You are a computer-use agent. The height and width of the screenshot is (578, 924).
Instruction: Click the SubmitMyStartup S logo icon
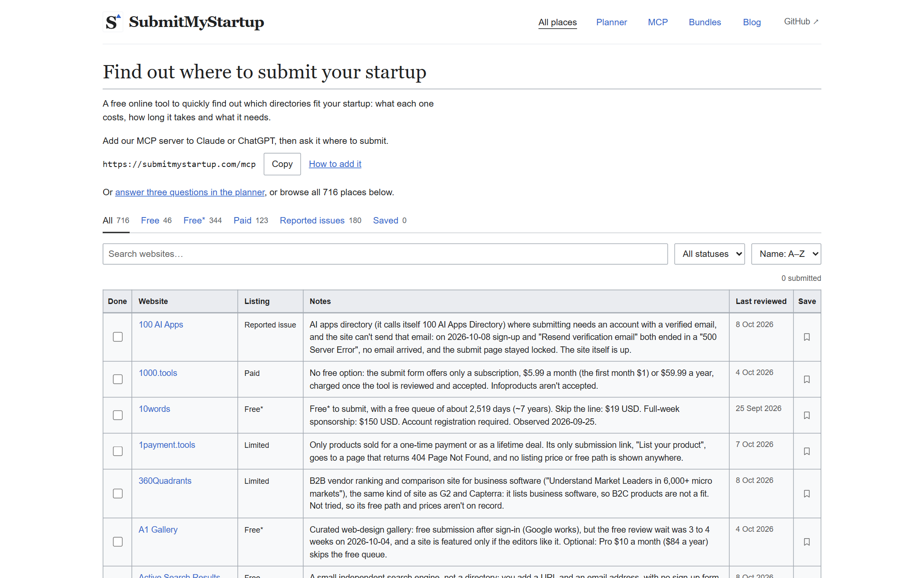tap(113, 22)
